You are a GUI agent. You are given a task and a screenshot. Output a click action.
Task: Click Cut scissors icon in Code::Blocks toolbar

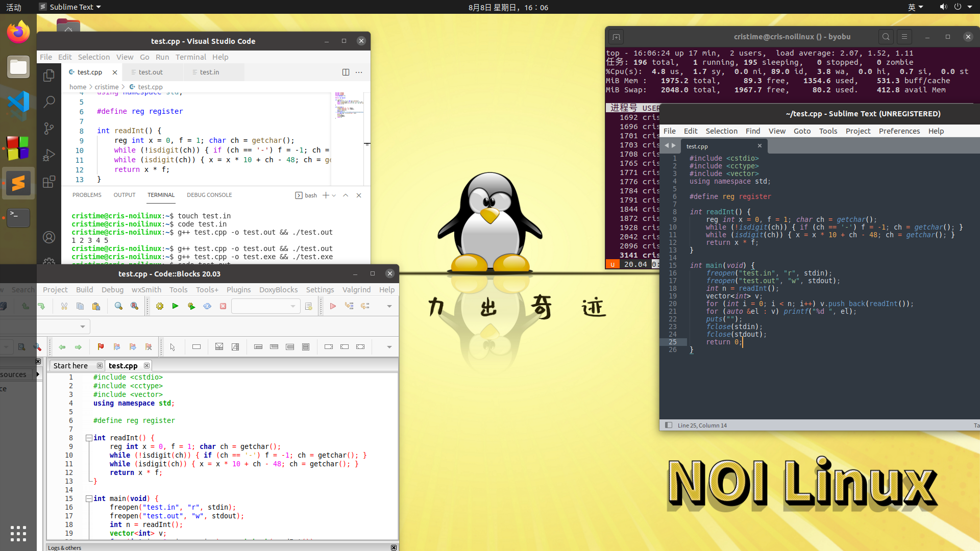click(x=64, y=306)
